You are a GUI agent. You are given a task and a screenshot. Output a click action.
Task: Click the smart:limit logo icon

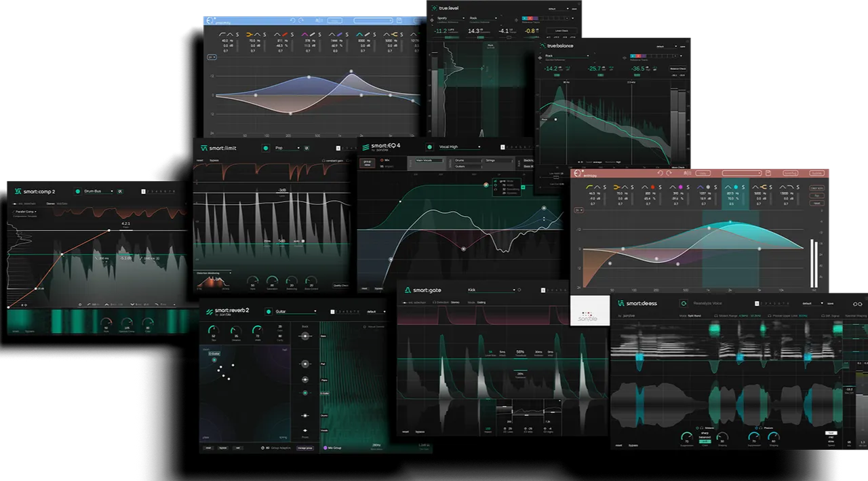(203, 148)
